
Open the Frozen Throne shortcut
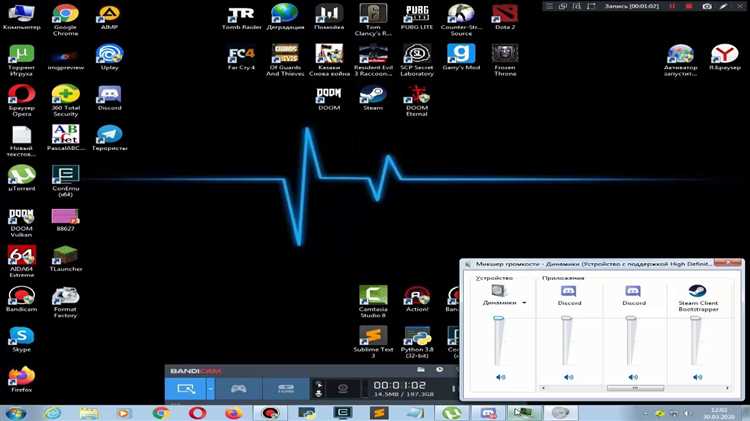pos(505,60)
